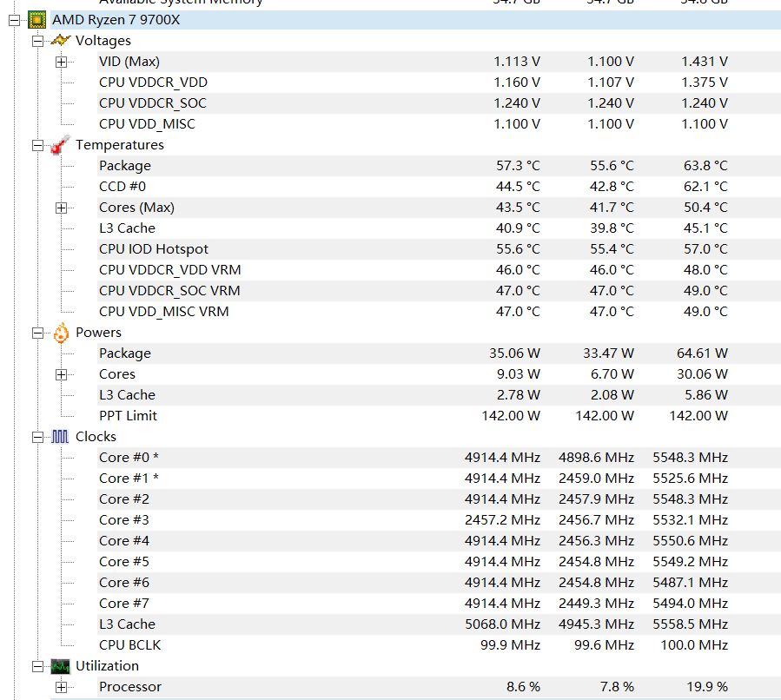Screen dimensions: 781x700
Task: Click the Voltages lightning bolt icon
Action: tap(59, 40)
